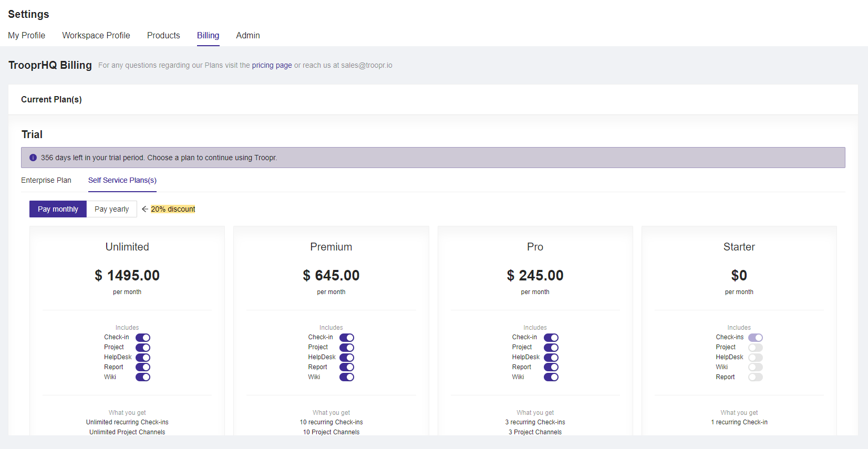The image size is (868, 449).
Task: Toggle Wiki switch in Pro plan
Action: (551, 377)
